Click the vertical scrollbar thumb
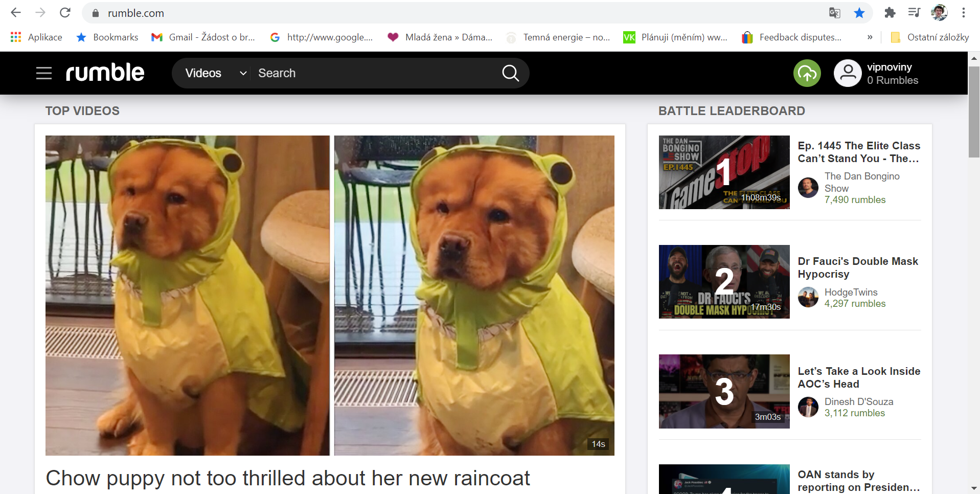Screen dimensions: 980x494 pyautogui.click(x=974, y=111)
